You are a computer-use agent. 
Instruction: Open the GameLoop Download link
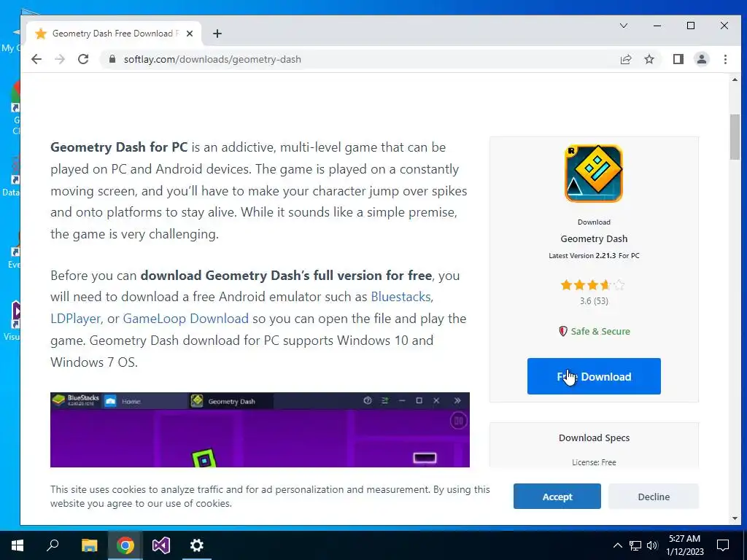(x=186, y=319)
